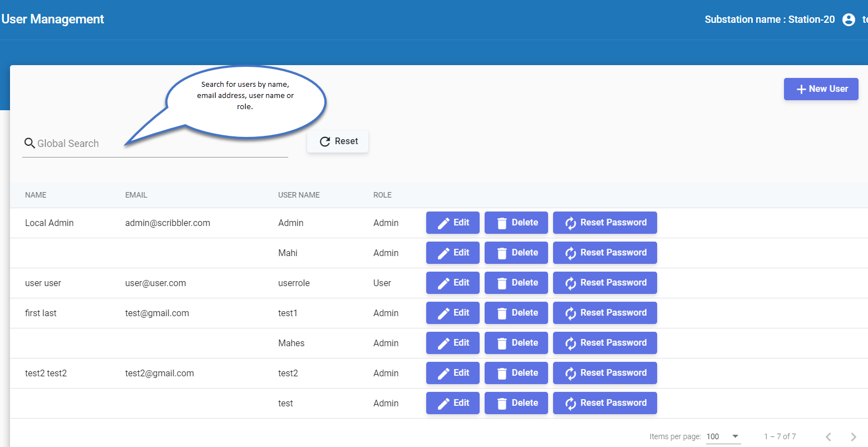This screenshot has width=868, height=447.
Task: Click the USER NAME column header
Action: (299, 195)
